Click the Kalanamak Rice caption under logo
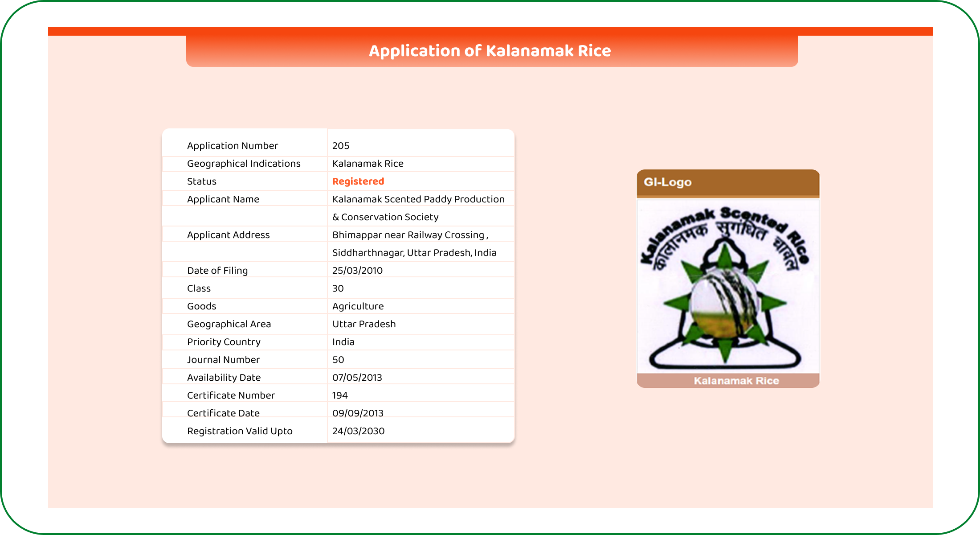Viewport: 980px width, 535px height. (736, 381)
